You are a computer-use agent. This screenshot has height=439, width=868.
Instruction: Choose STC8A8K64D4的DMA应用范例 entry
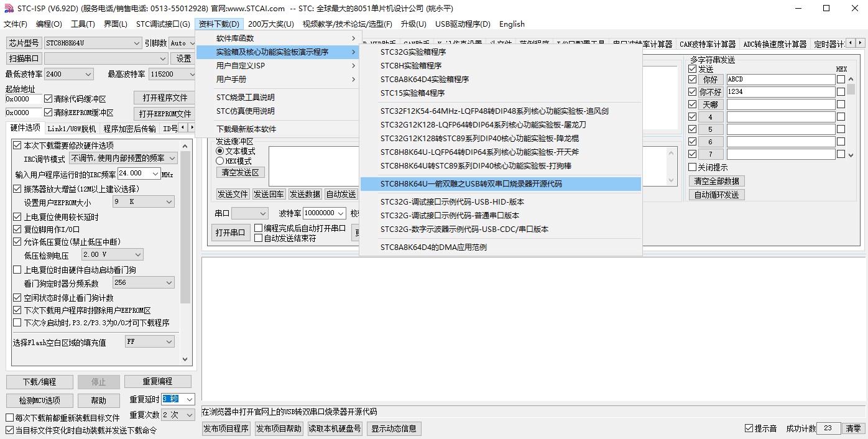[x=501, y=247]
